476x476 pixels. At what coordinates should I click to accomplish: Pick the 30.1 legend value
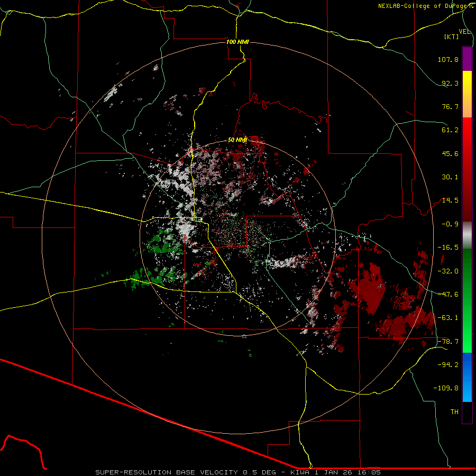click(x=450, y=177)
